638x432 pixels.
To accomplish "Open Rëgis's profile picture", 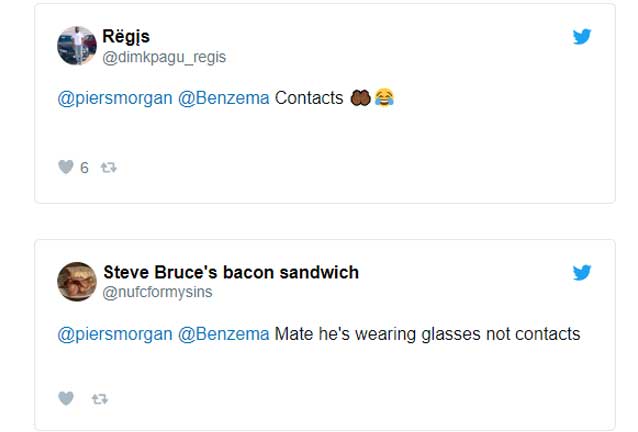I will pyautogui.click(x=77, y=46).
